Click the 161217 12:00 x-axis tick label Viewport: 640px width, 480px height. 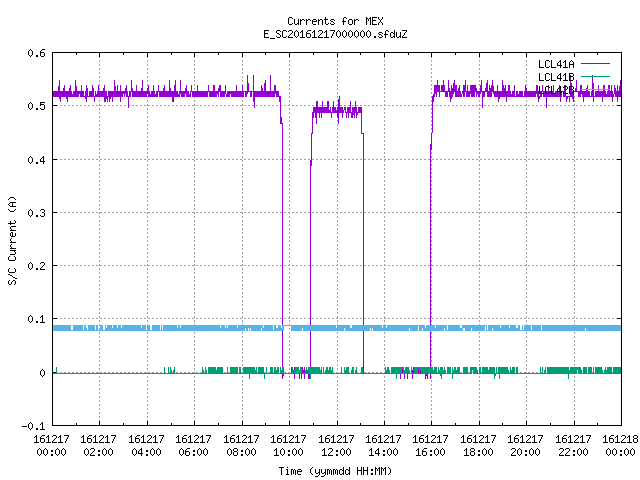tap(336, 446)
